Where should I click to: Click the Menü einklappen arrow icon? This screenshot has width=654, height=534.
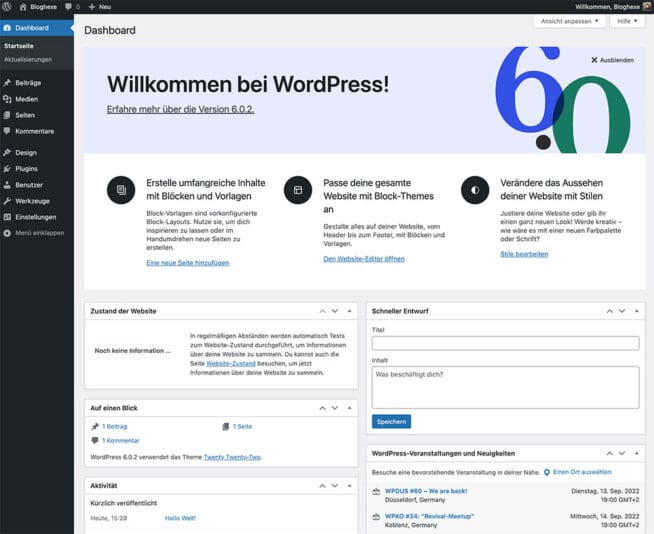click(7, 233)
